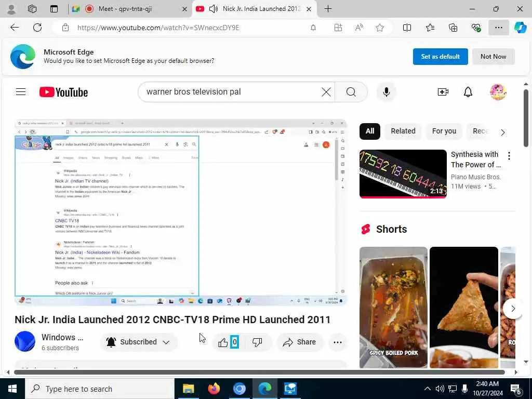Open the Read aloud icon in address bar

(359, 28)
